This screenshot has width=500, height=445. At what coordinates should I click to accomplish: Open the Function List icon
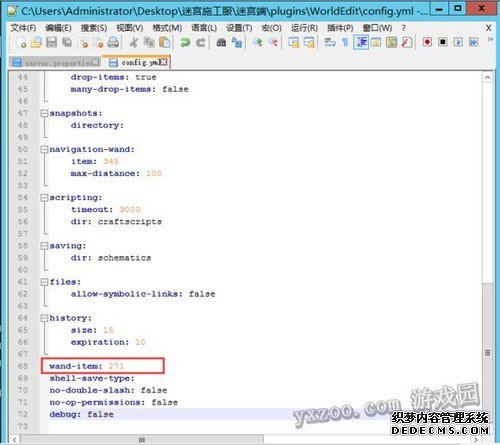[x=407, y=42]
